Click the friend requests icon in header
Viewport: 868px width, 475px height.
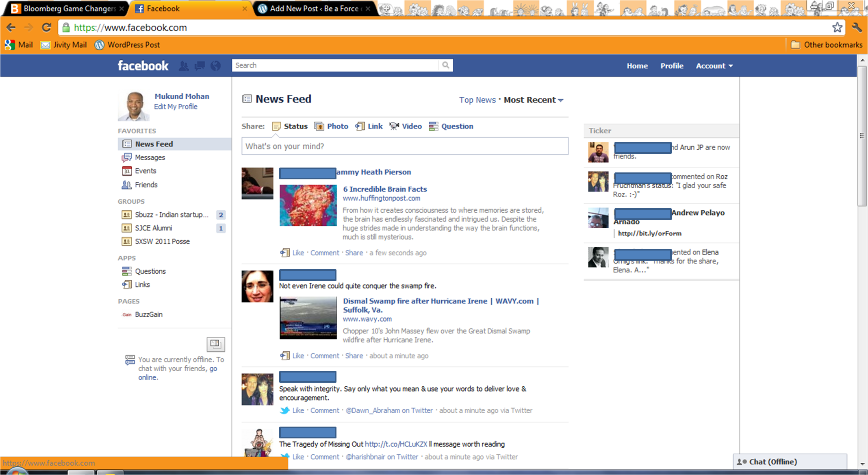[x=184, y=66]
